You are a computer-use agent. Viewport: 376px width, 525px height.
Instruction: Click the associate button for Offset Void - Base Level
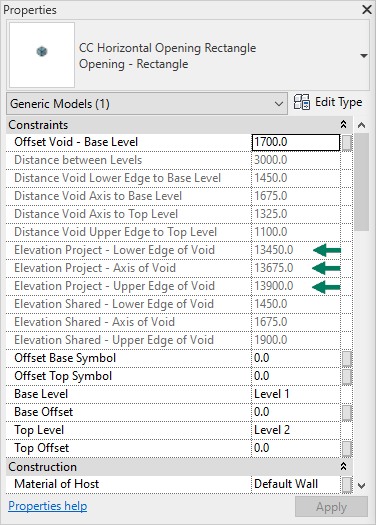(x=347, y=143)
